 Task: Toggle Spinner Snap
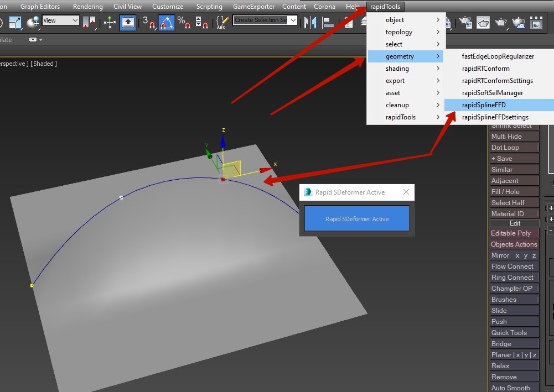click(x=201, y=23)
